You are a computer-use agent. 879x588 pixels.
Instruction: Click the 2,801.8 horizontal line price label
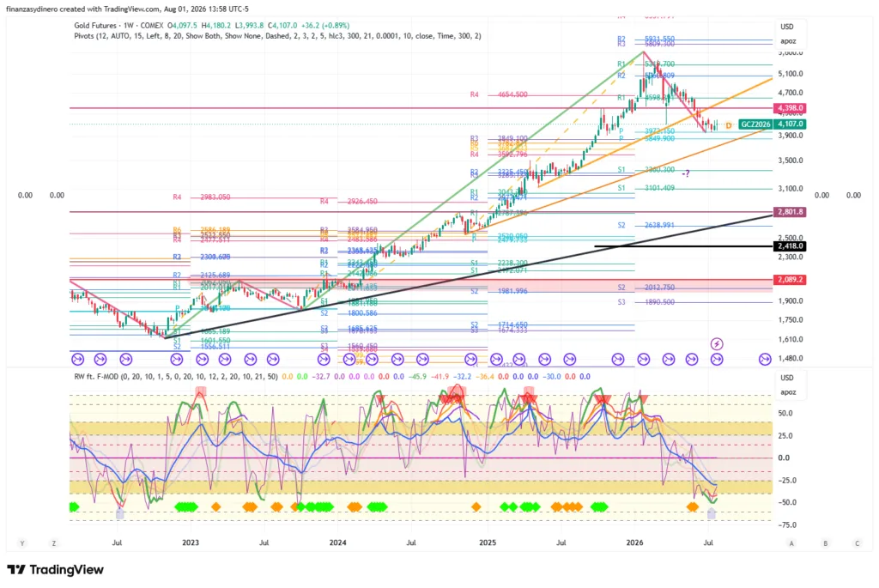pos(790,212)
